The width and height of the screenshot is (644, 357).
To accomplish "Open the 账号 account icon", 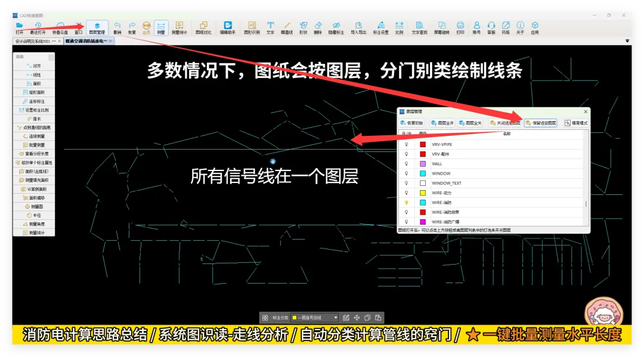I will pyautogui.click(x=476, y=28).
